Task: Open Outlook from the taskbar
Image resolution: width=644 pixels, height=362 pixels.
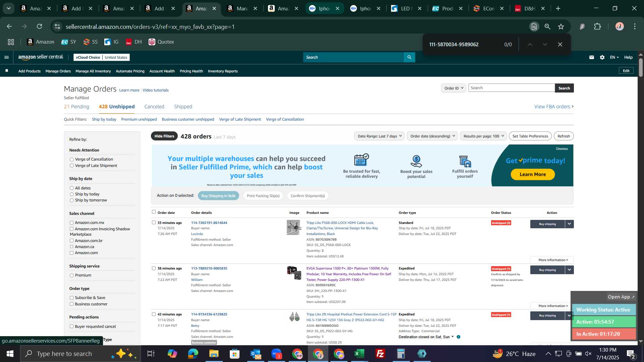Action: 256,354
